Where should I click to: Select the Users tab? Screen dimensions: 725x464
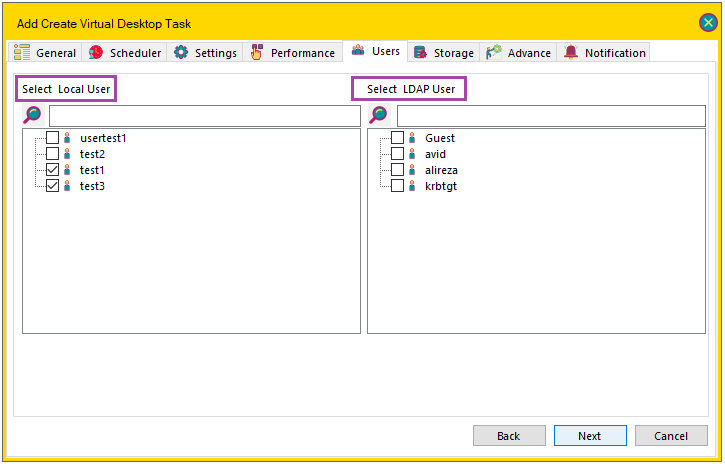[375, 51]
